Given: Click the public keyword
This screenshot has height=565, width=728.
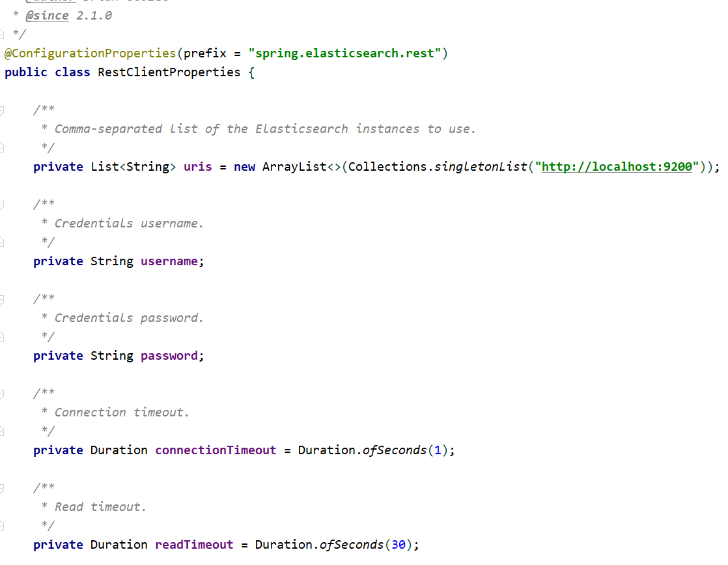Looking at the screenshot, I should click(x=26, y=72).
